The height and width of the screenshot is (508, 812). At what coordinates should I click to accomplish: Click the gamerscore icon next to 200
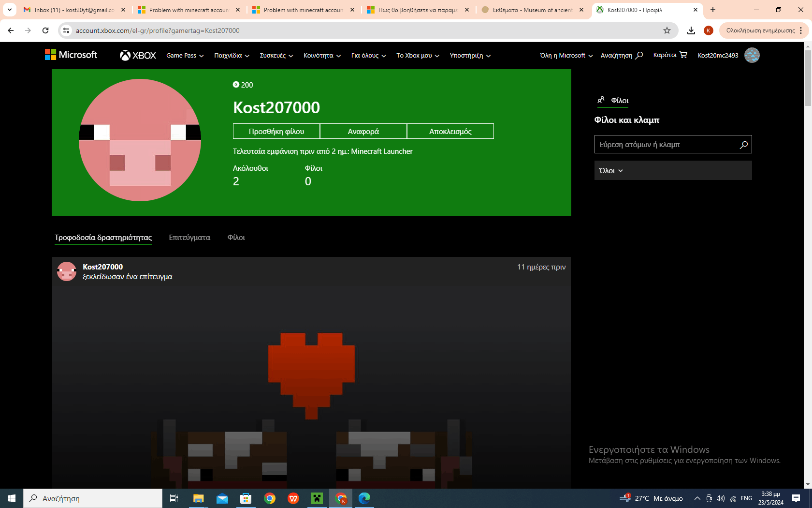tap(236, 85)
